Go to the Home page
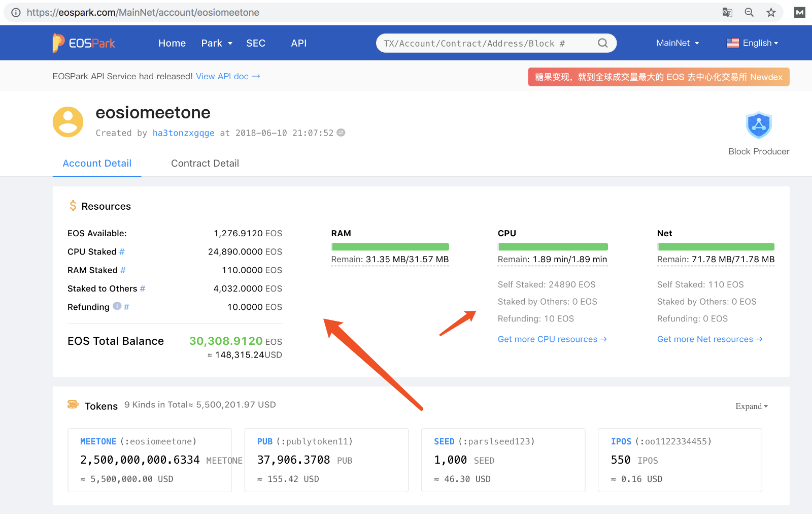Image resolution: width=812 pixels, height=514 pixels. 172,43
